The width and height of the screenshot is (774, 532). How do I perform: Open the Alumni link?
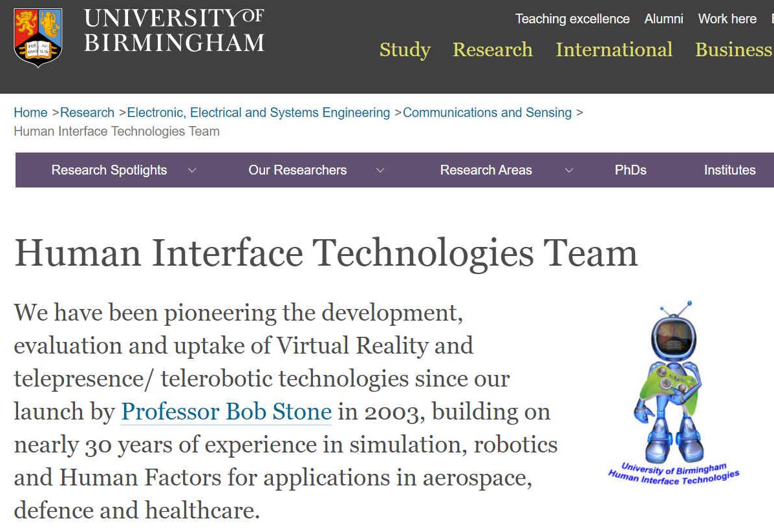(x=663, y=19)
